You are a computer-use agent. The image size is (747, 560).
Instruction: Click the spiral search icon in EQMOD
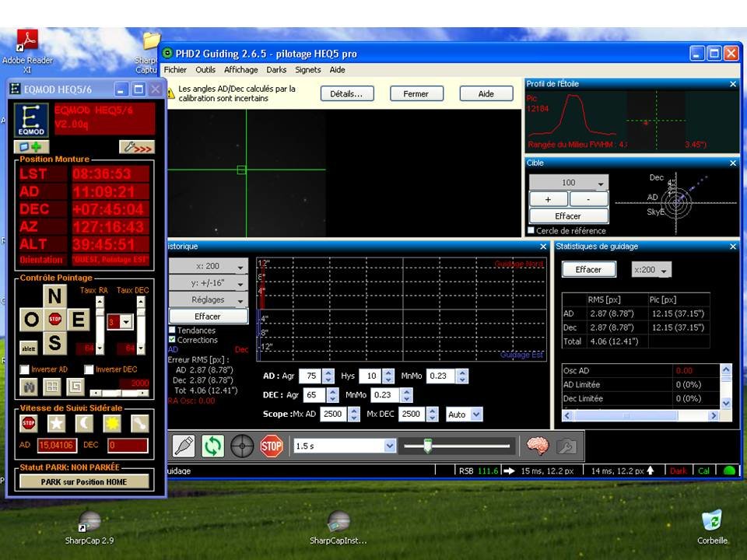[75, 387]
